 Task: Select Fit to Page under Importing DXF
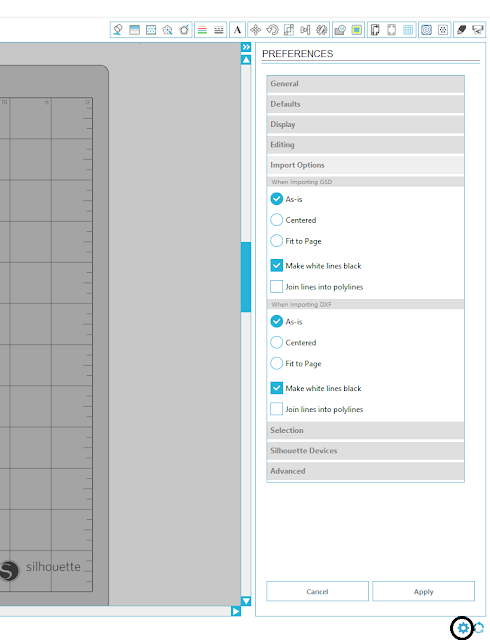276,363
